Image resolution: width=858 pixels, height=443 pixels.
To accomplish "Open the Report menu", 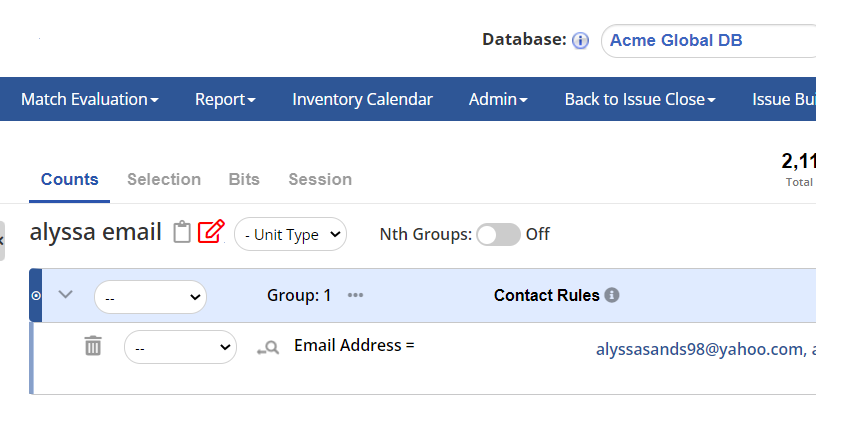I will point(225,99).
